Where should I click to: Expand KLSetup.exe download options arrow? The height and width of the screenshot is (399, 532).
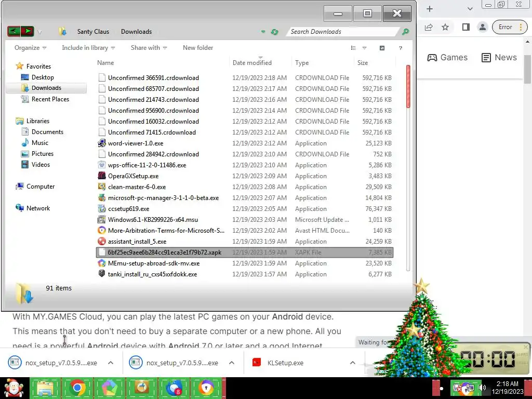coord(353,363)
